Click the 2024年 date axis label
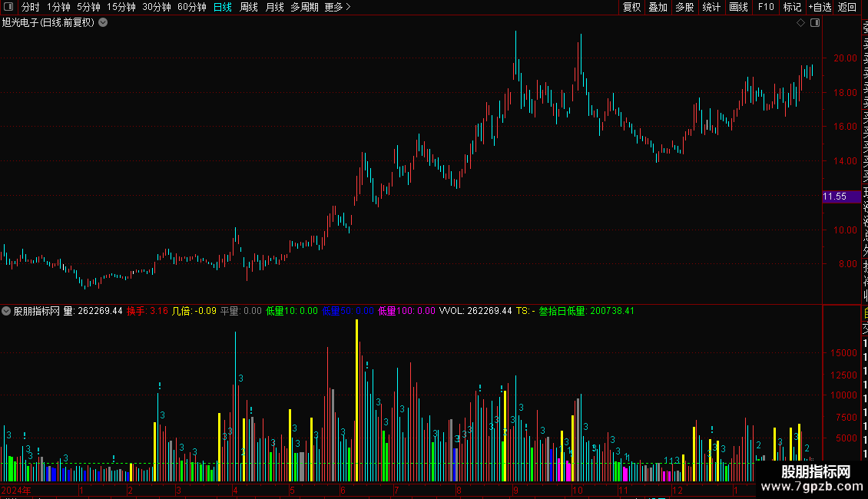 (x=16, y=490)
